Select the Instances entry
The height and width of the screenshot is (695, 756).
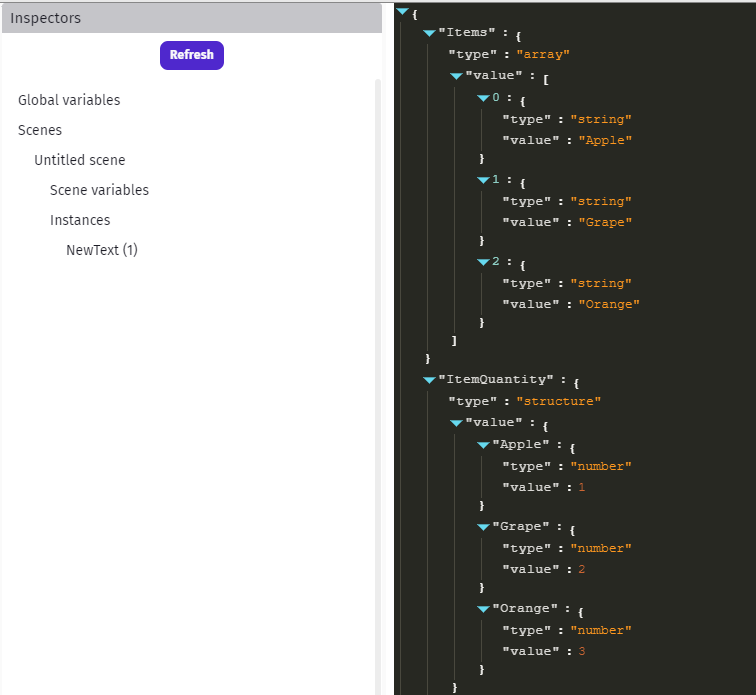[x=80, y=220]
